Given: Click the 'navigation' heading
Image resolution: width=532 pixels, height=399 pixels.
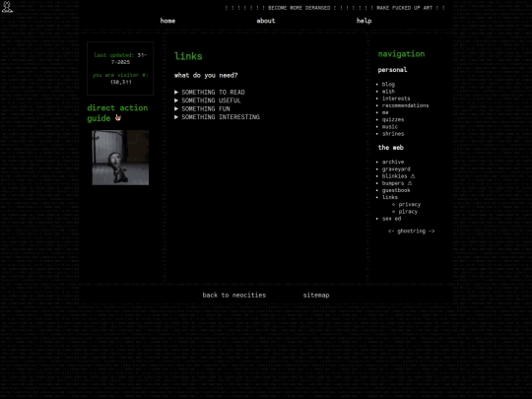Looking at the screenshot, I should point(401,54).
